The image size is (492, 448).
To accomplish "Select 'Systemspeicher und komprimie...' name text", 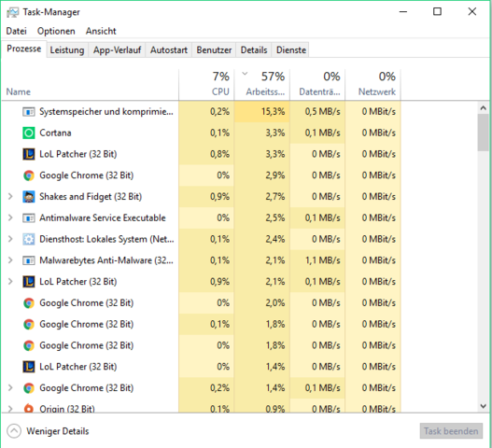I will [106, 112].
